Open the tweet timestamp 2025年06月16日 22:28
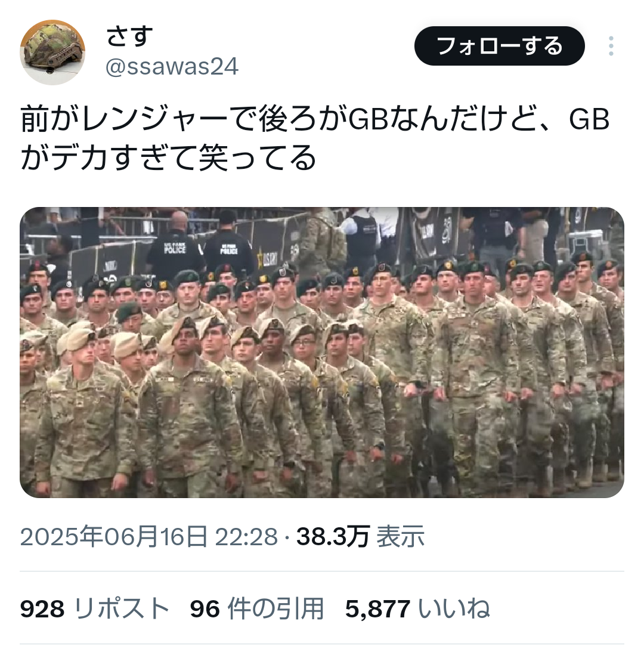The width and height of the screenshot is (644, 652). point(149,536)
